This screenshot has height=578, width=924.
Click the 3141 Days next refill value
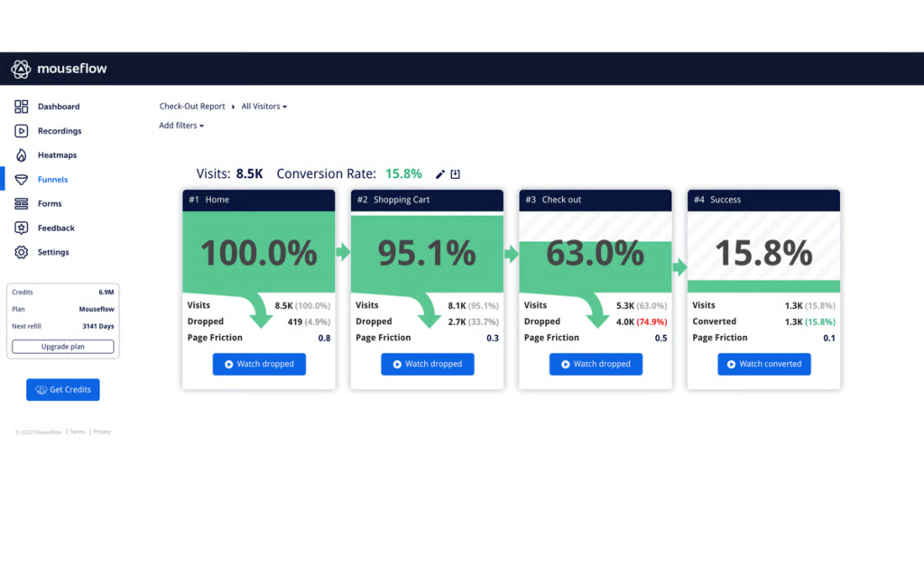(x=98, y=326)
